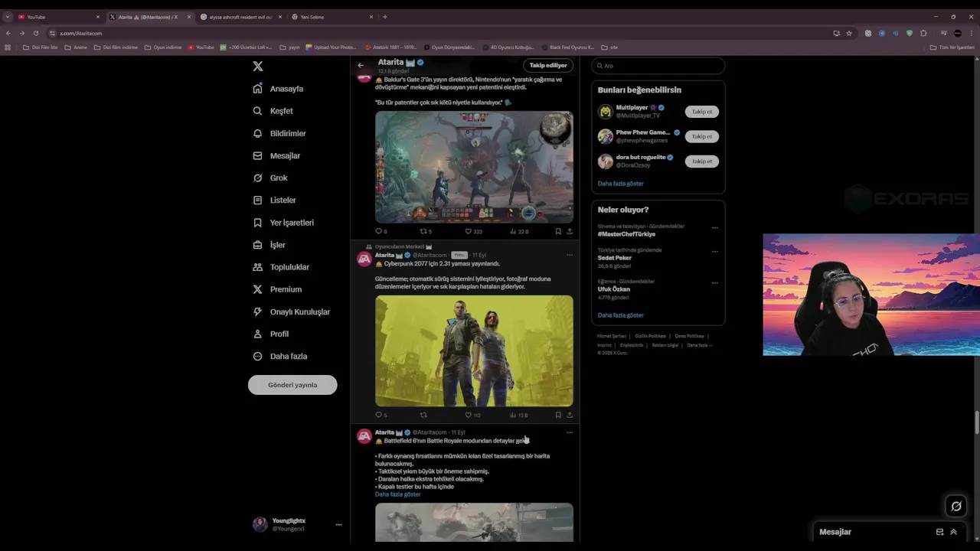Reload the page in the browser
This screenshot has height=551, width=980.
(x=35, y=33)
